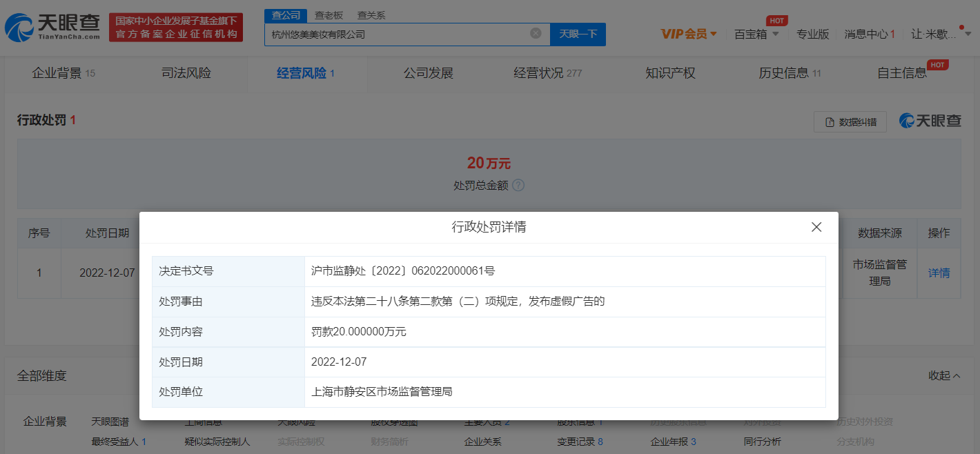Click the TianYanCha logo in header
This screenshot has height=454, width=980.
(x=53, y=26)
